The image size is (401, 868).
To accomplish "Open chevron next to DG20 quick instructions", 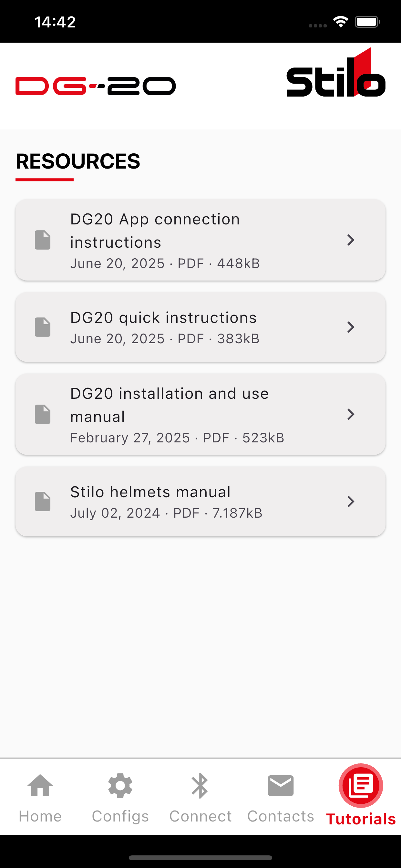I will [351, 327].
